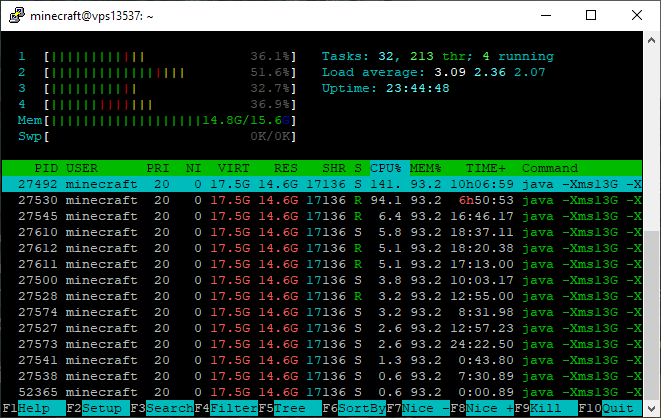Click the scroll up arrow of scrollbar
The height and width of the screenshot is (418, 661).
coord(652,39)
